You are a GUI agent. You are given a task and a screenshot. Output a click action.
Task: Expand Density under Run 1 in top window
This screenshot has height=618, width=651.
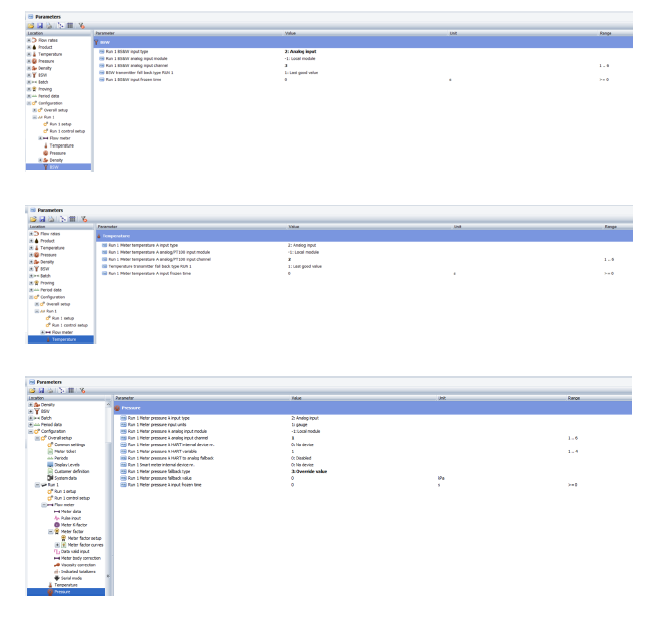click(x=41, y=160)
